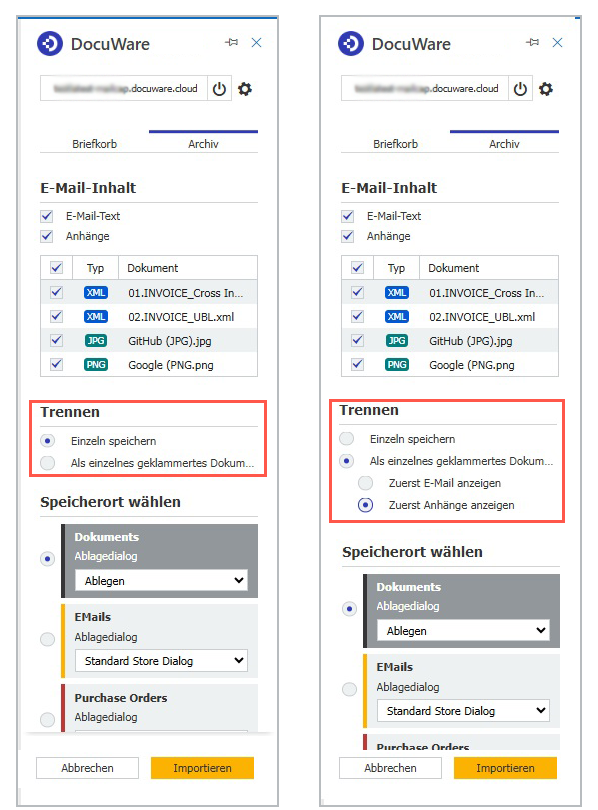Click the XML icon for 02.INVOICE_UBL.xml
Image resolution: width=598 pixels, height=810 pixels.
tap(95, 316)
